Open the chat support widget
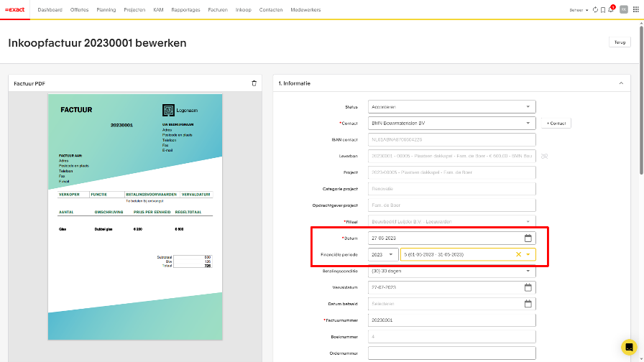This screenshot has width=644, height=362. coord(629,347)
